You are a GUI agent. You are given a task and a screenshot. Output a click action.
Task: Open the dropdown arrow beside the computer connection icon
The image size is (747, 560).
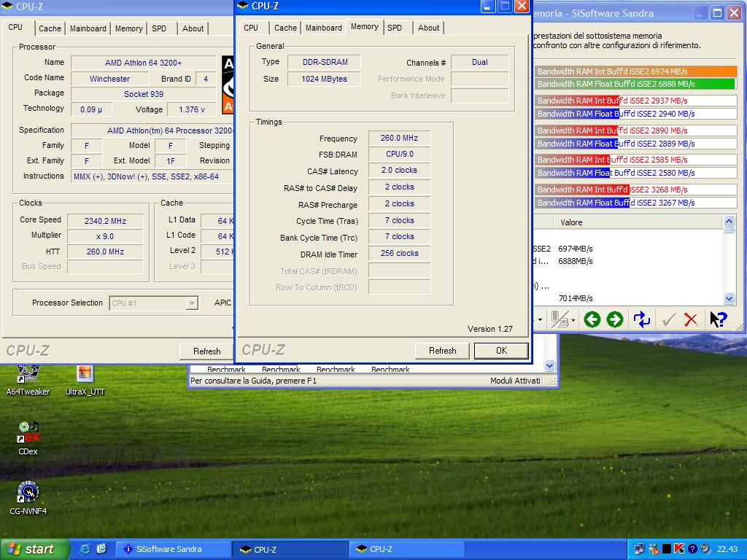[x=573, y=320]
